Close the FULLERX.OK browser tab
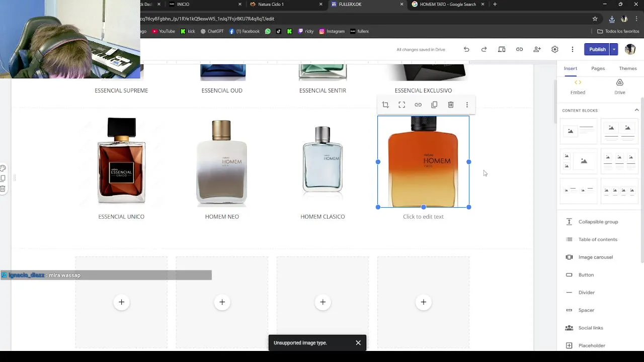This screenshot has height=362, width=644. click(401, 5)
